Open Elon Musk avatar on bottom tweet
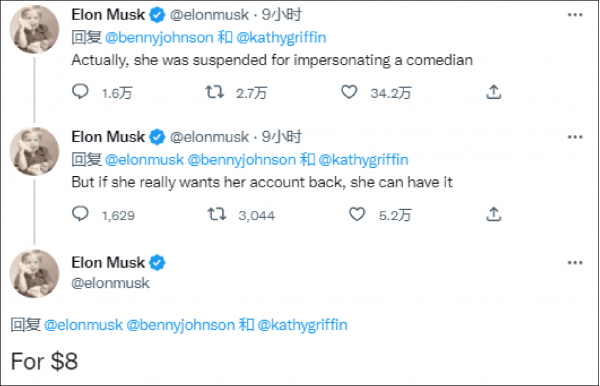 34,274
